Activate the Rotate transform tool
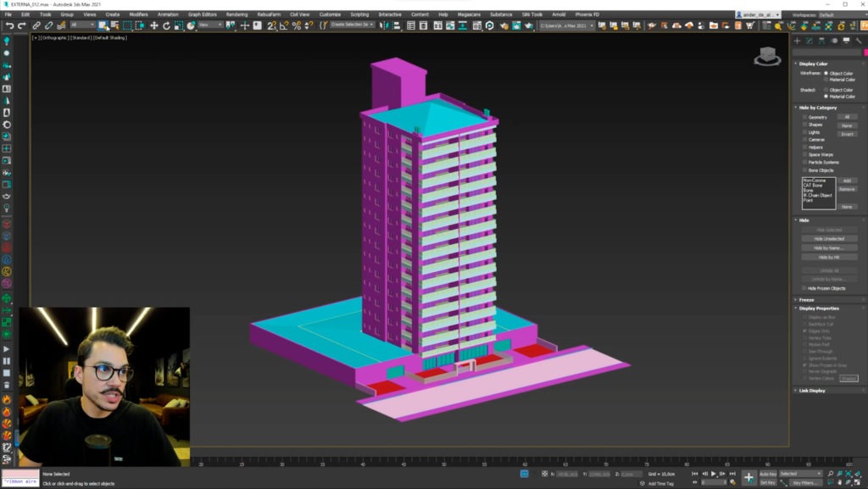This screenshot has height=489, width=868. tap(166, 25)
